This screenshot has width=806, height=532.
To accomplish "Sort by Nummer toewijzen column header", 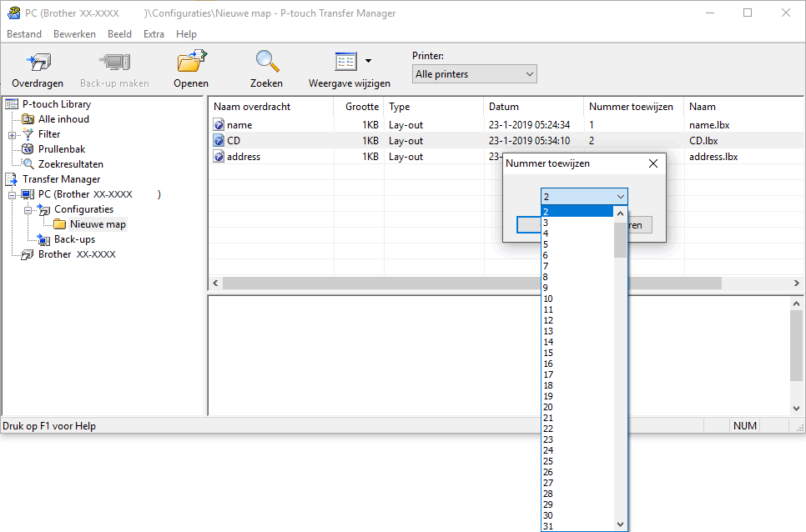I will click(633, 106).
